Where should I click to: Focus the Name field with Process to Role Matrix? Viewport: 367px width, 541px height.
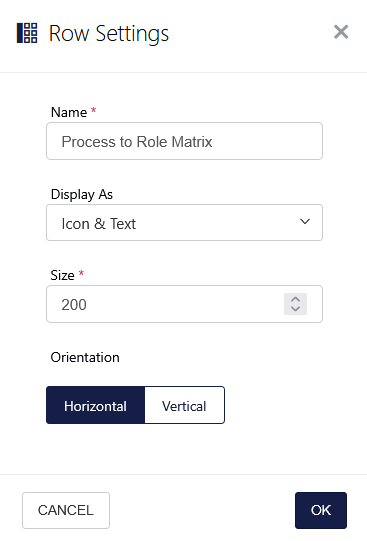pos(185,141)
